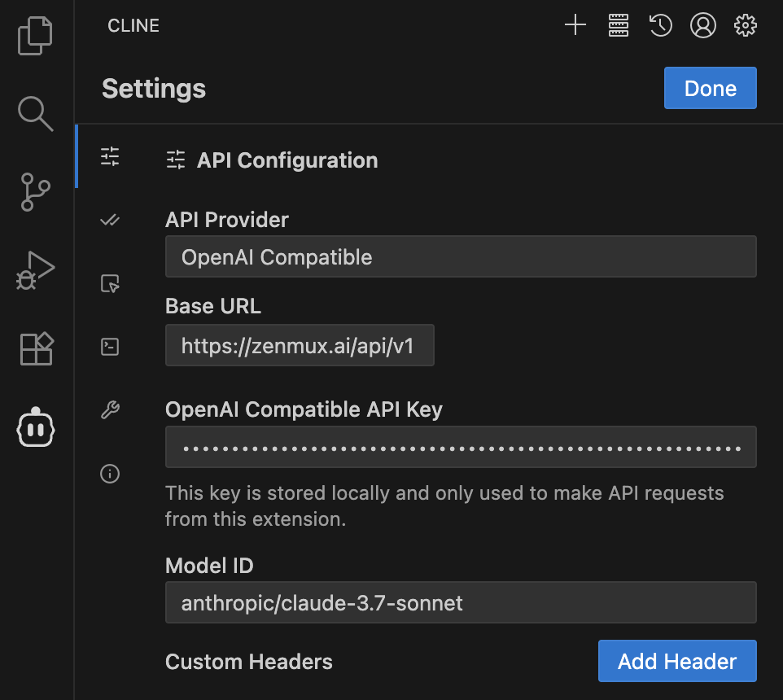Screen dimensions: 783x700
Task: Click the Add Header button
Action: coord(677,661)
